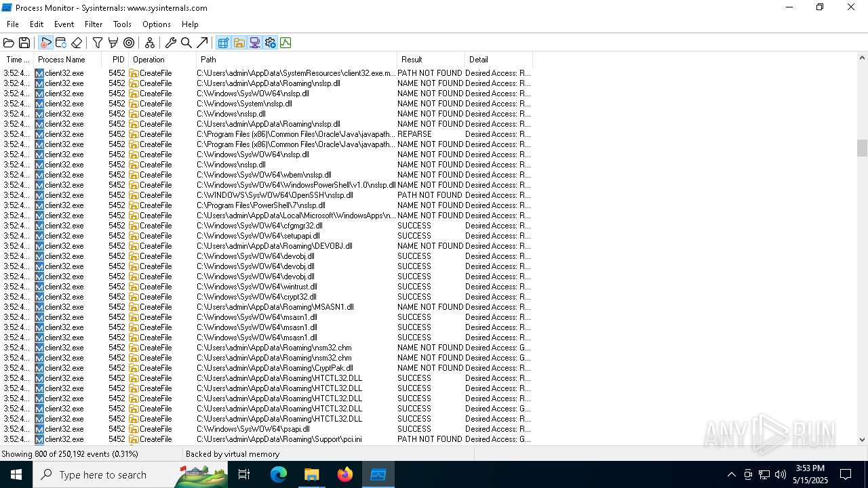Viewport: 868px width, 488px height.
Task: Toggle Show Registry Activity
Action: pyautogui.click(x=223, y=43)
